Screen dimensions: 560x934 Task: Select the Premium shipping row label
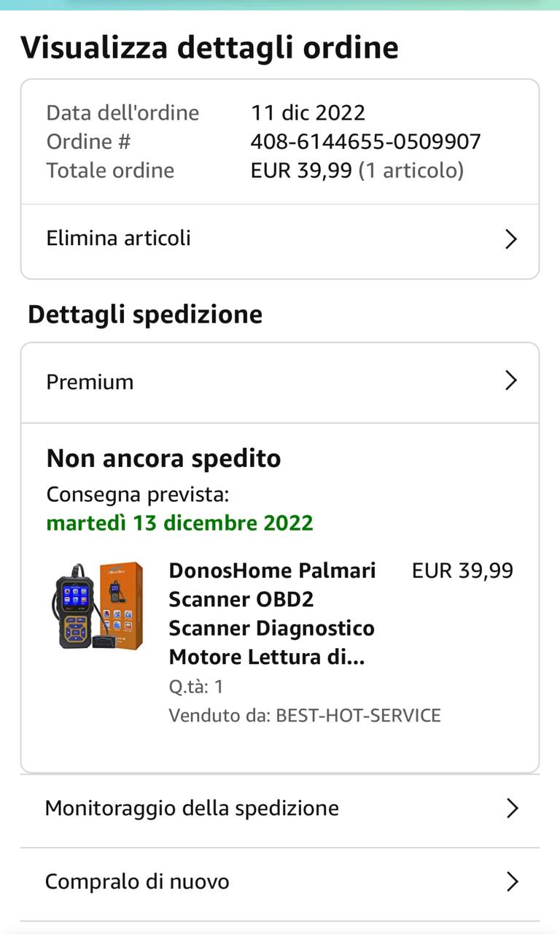[x=90, y=382]
